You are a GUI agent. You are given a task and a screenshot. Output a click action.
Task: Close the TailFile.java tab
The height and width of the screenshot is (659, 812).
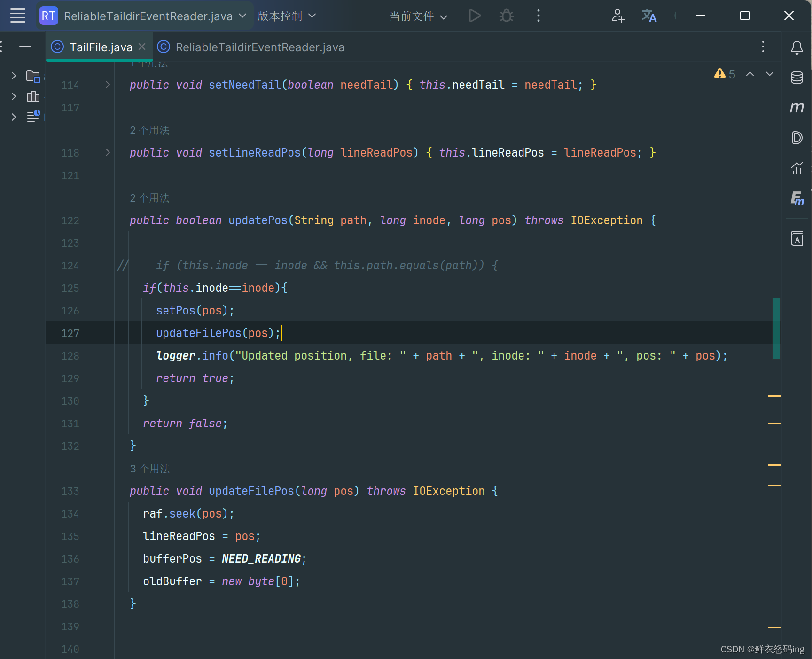coord(142,47)
